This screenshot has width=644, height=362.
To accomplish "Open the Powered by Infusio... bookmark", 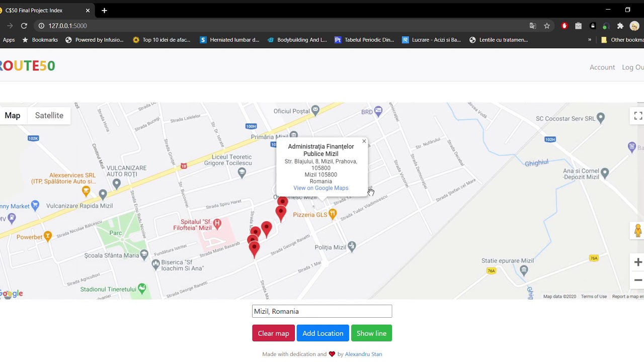I will (x=94, y=40).
